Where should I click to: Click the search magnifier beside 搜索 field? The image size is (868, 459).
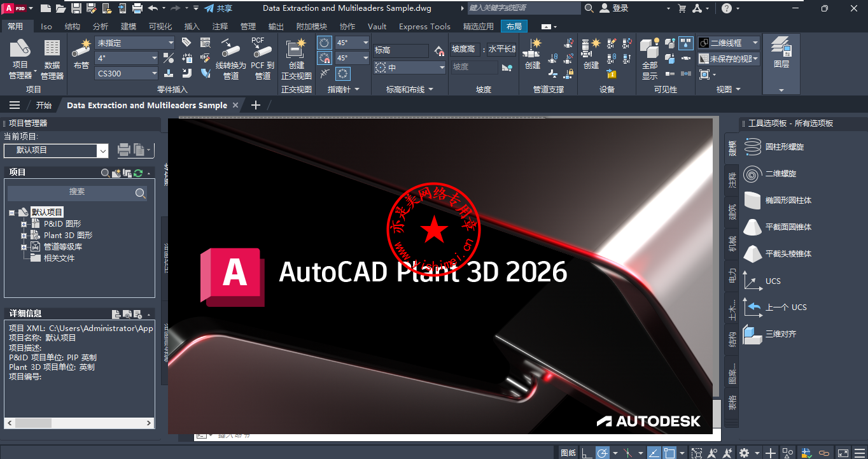141,193
